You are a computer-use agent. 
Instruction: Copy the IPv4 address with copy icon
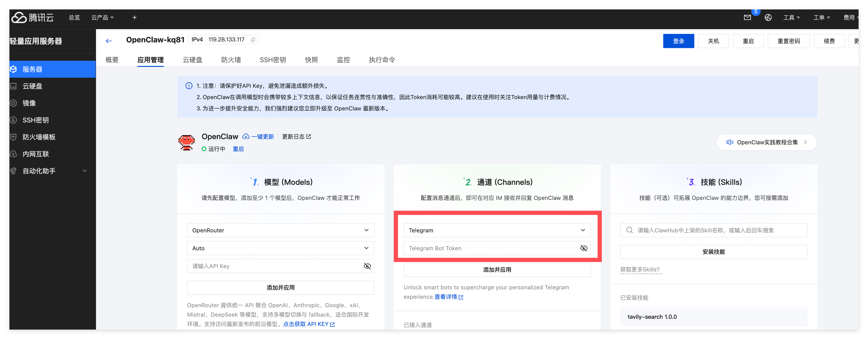point(253,40)
